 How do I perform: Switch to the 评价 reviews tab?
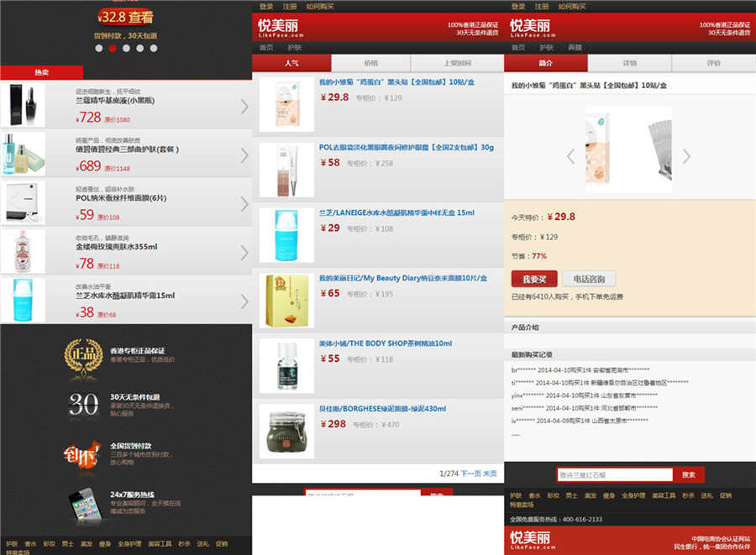714,61
